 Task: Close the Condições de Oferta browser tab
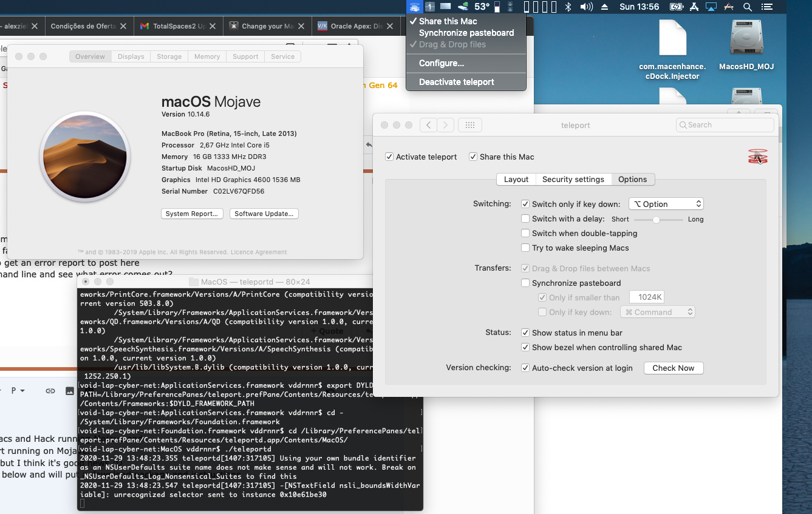coord(124,26)
